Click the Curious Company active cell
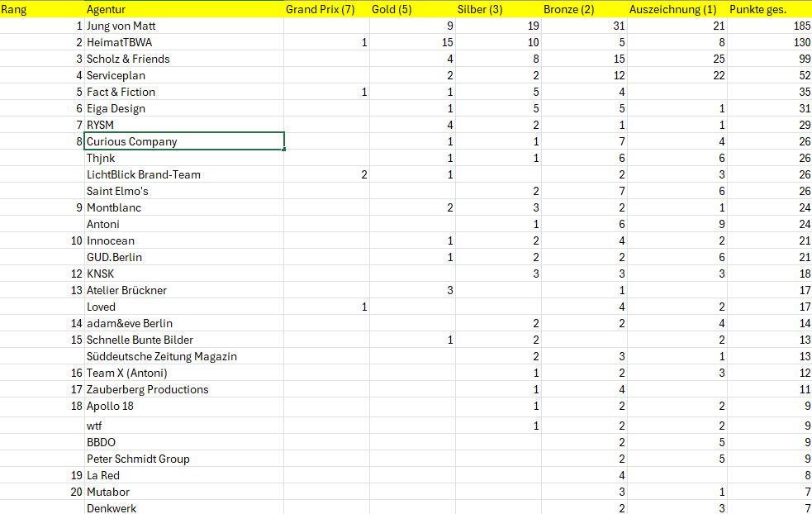Screen dimensions: 812x514 coord(184,141)
